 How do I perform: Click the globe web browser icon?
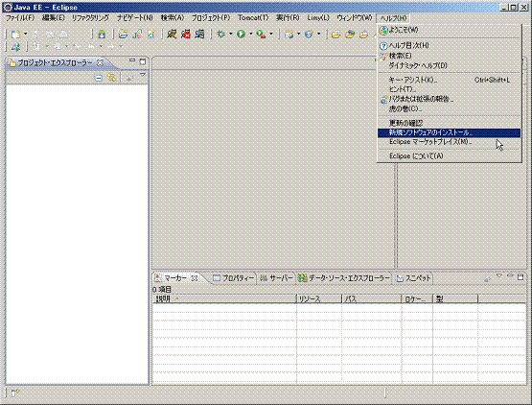(309, 34)
